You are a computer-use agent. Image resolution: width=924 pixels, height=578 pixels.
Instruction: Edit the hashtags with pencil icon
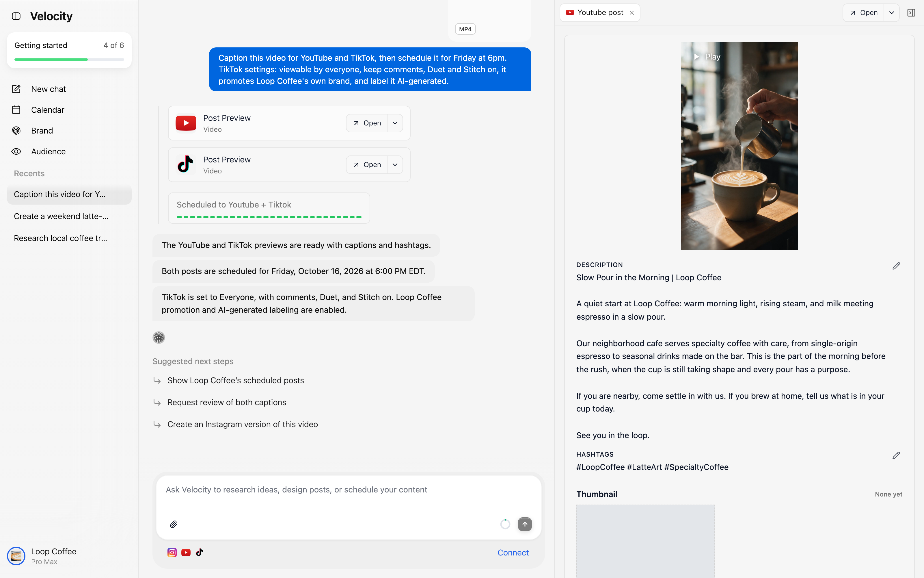[x=896, y=456]
